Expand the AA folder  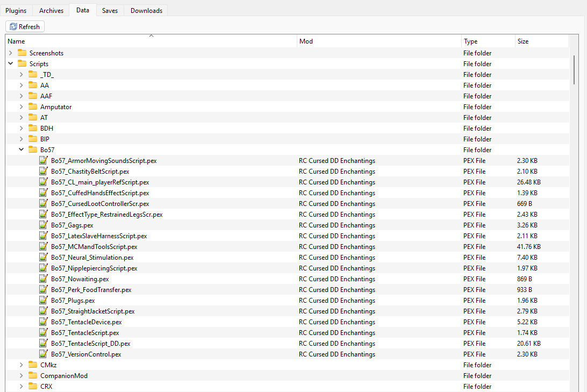pyautogui.click(x=22, y=85)
